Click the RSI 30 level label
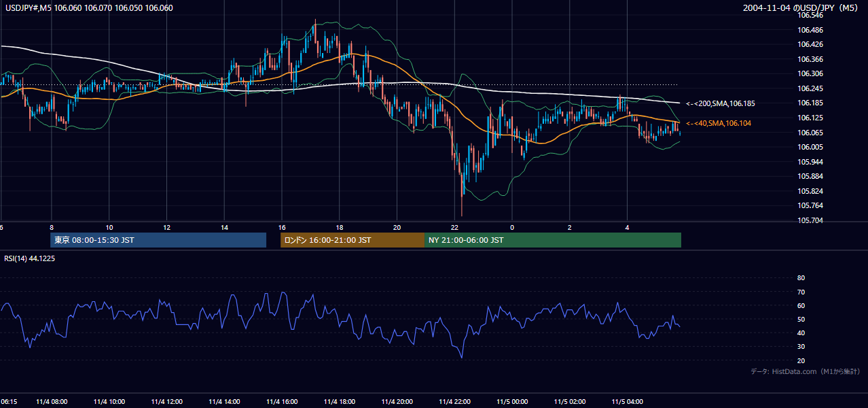868x408 pixels. click(x=801, y=347)
